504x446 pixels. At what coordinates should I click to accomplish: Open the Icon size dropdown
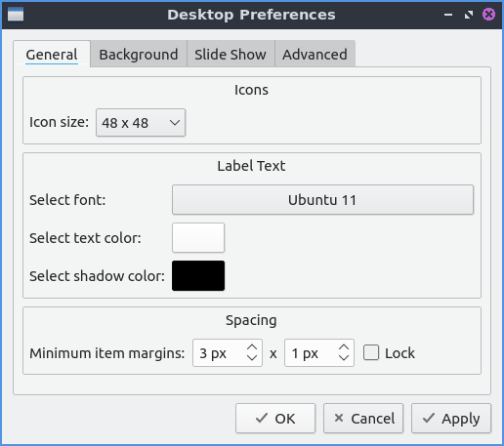141,123
